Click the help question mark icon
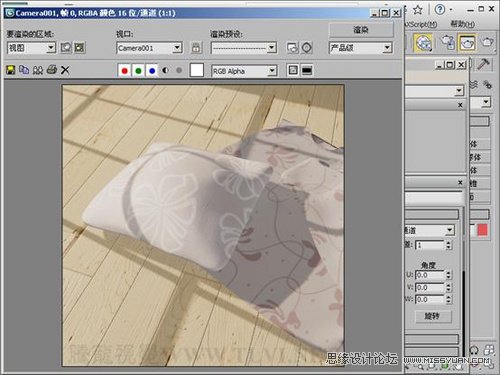 coord(440,9)
